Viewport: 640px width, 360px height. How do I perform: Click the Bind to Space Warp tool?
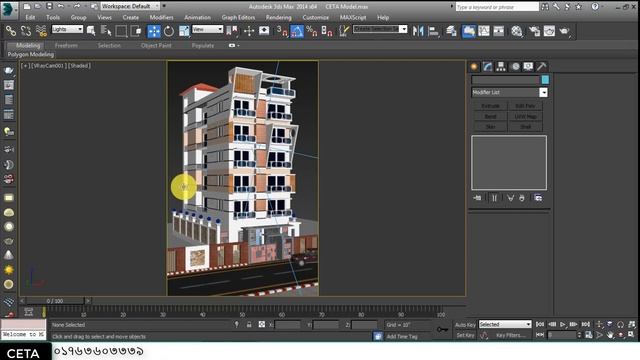(41, 31)
